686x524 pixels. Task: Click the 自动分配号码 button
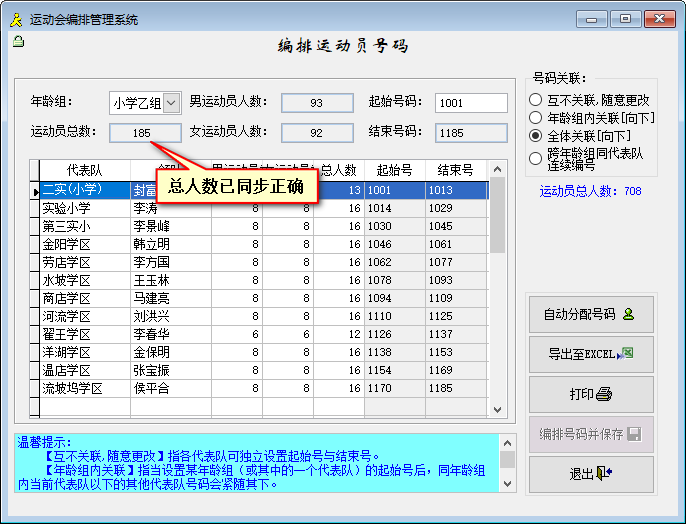(x=590, y=315)
